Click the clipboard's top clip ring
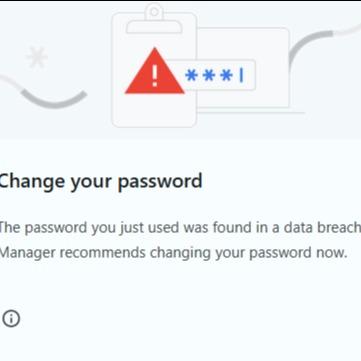The image size is (361, 361). (154, 12)
